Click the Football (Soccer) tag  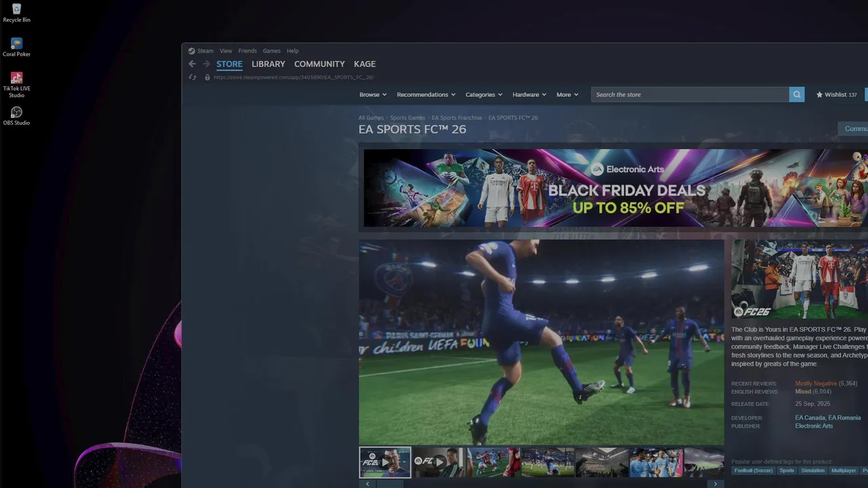753,470
